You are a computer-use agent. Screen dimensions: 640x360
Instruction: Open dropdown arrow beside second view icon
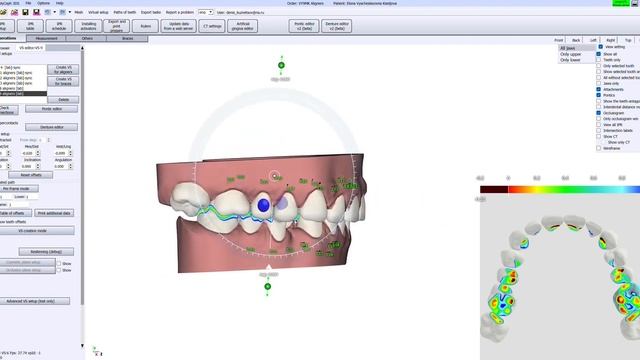pos(69,12)
